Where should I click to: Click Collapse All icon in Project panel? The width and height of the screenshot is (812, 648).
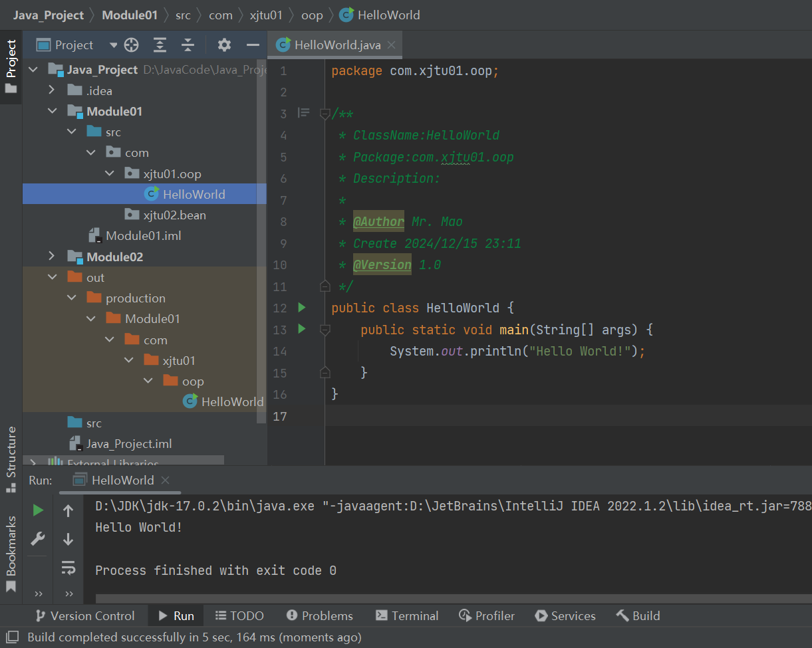coord(188,45)
